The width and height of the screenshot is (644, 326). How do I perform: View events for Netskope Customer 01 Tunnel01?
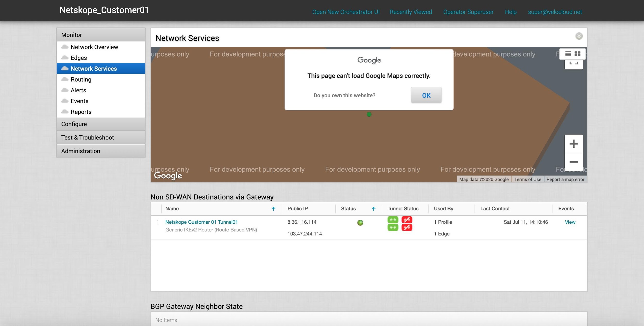pyautogui.click(x=570, y=222)
